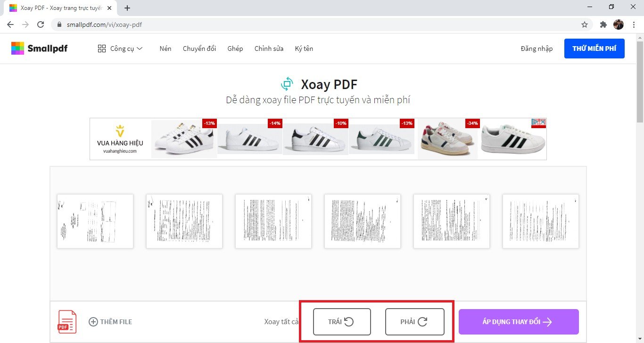The image size is (644, 343).
Task: Open the Đăng nhập link
Action: [x=536, y=48]
